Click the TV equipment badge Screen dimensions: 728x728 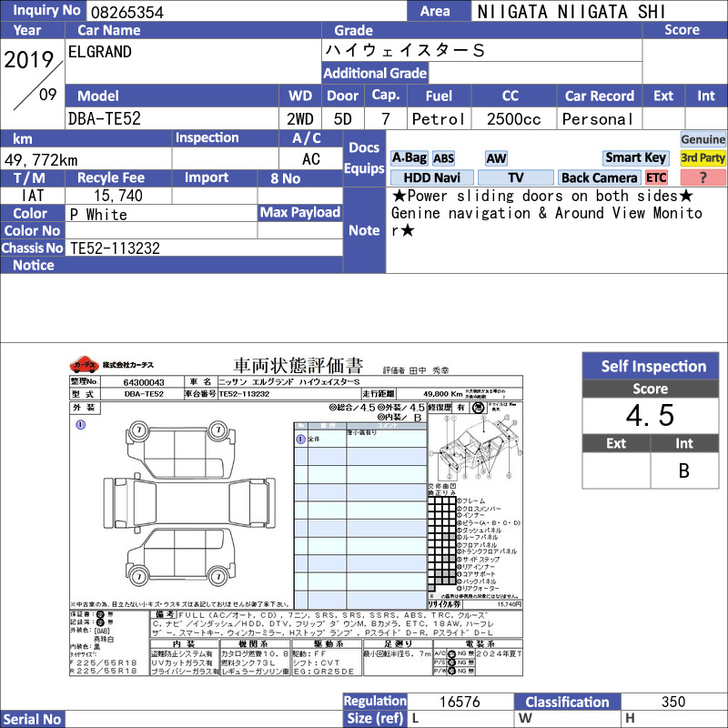515,178
